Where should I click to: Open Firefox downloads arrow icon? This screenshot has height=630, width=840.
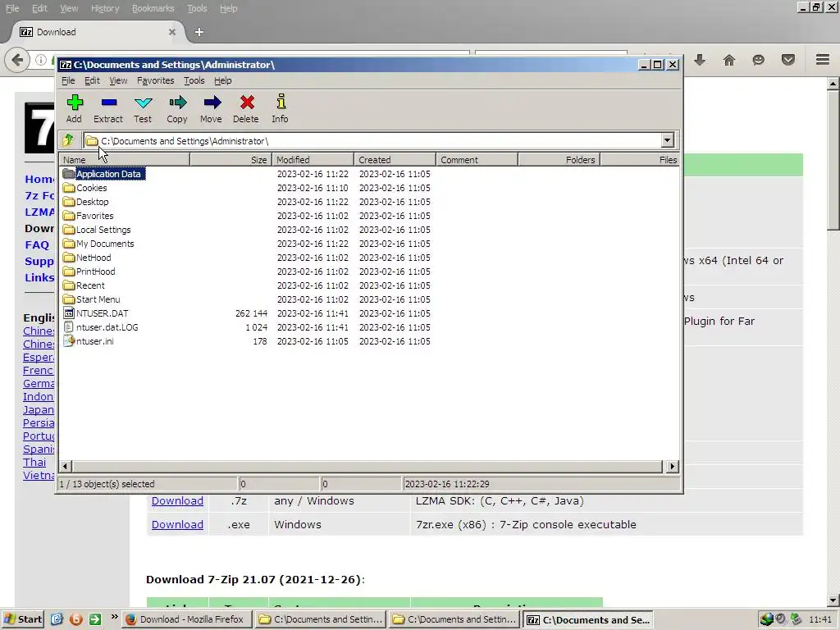tap(700, 59)
